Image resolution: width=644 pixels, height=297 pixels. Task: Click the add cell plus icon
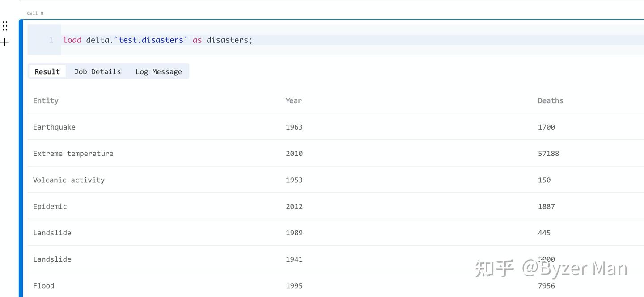coord(5,42)
